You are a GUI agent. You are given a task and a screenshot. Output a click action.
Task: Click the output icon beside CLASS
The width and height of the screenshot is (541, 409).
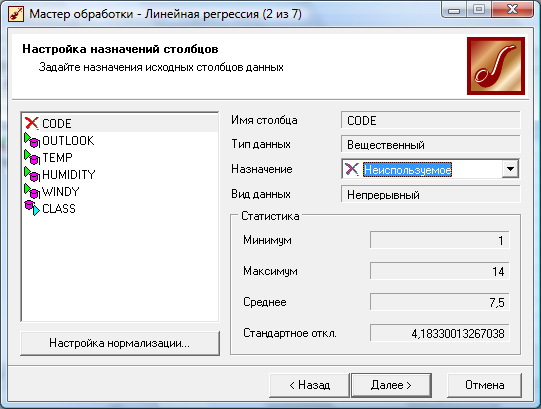point(32,208)
